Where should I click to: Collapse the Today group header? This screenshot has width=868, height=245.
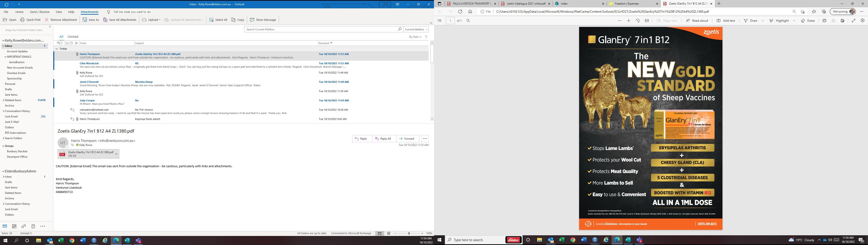(x=57, y=49)
